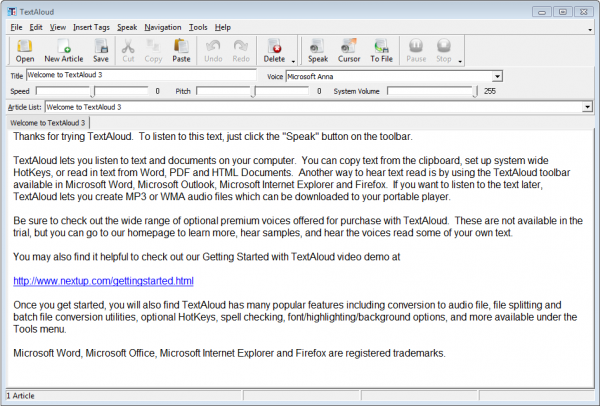Select the Welcome to TextAloud 3 tab
Image resolution: width=600 pixels, height=406 pixels.
coord(48,123)
